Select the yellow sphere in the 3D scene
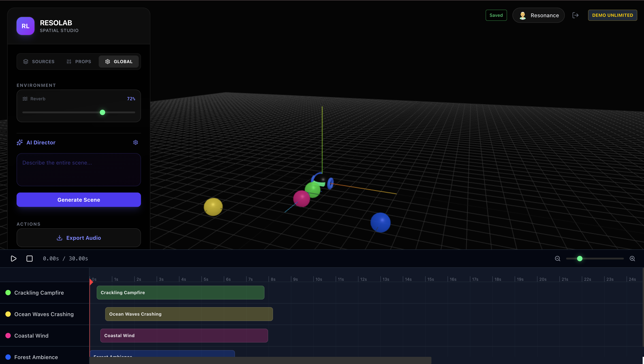Screen dimensions: 644x364 coord(213,207)
